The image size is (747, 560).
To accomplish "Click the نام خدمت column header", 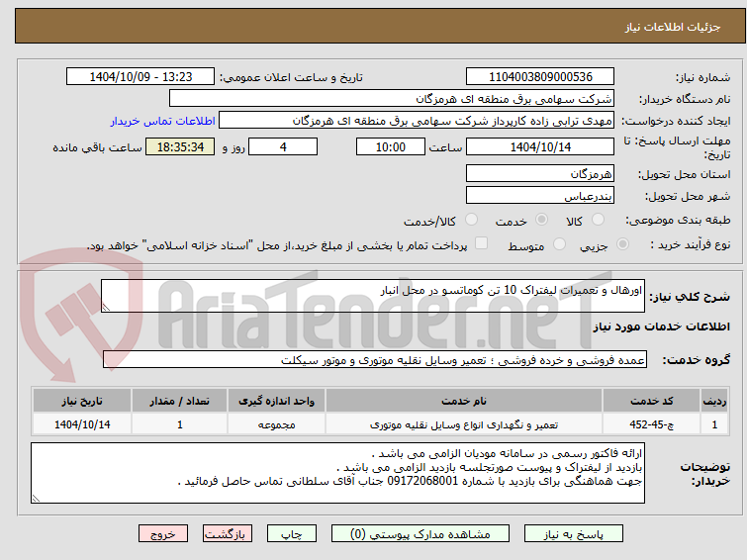I will pyautogui.click(x=464, y=401).
